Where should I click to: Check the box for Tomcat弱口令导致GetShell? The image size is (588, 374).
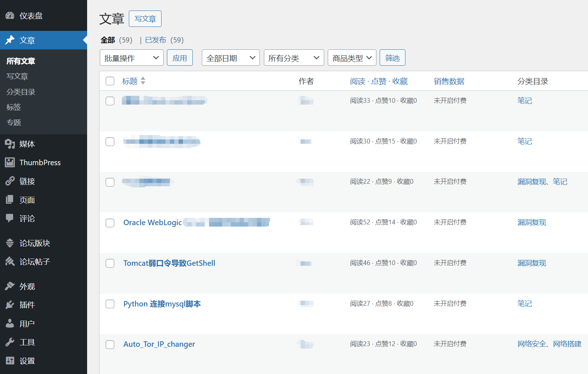point(110,263)
